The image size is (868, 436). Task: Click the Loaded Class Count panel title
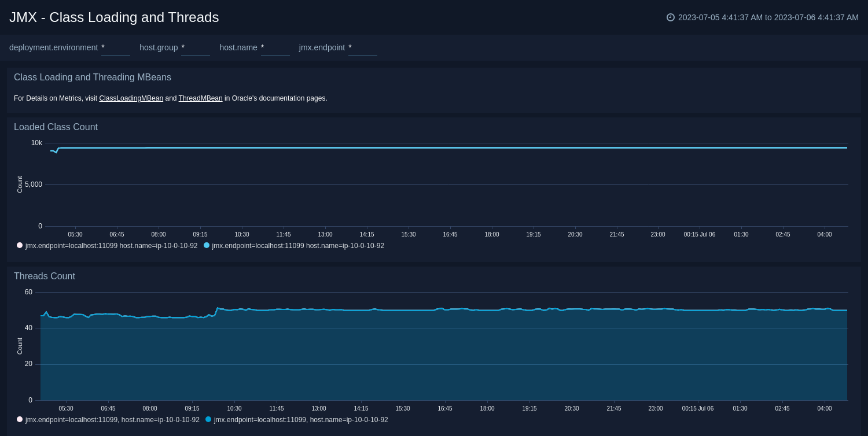(x=56, y=127)
